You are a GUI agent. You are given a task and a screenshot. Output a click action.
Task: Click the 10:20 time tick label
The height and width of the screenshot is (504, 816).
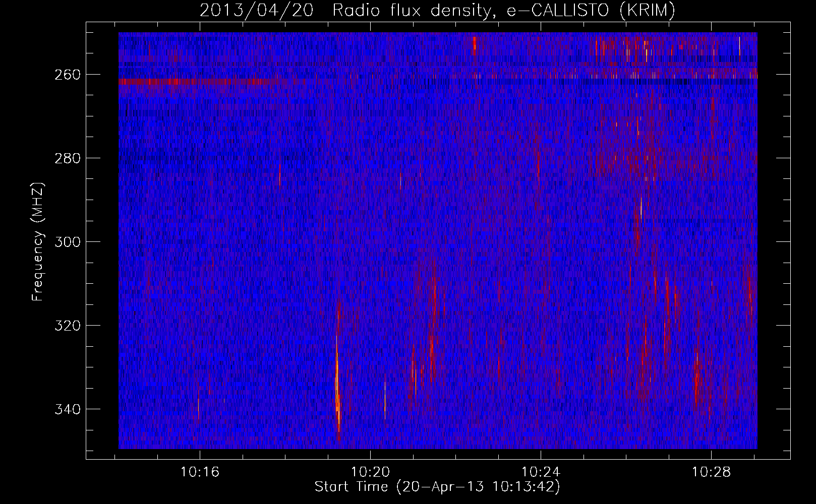click(x=371, y=472)
